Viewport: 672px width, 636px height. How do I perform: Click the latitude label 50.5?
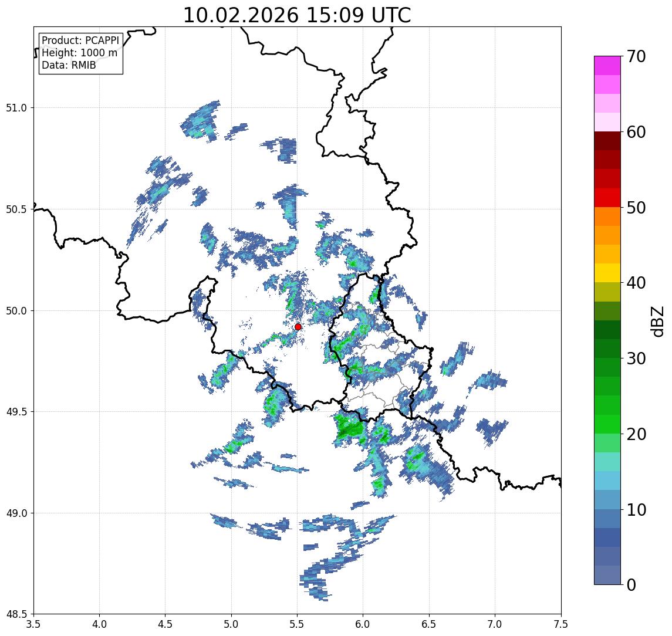pos(16,209)
